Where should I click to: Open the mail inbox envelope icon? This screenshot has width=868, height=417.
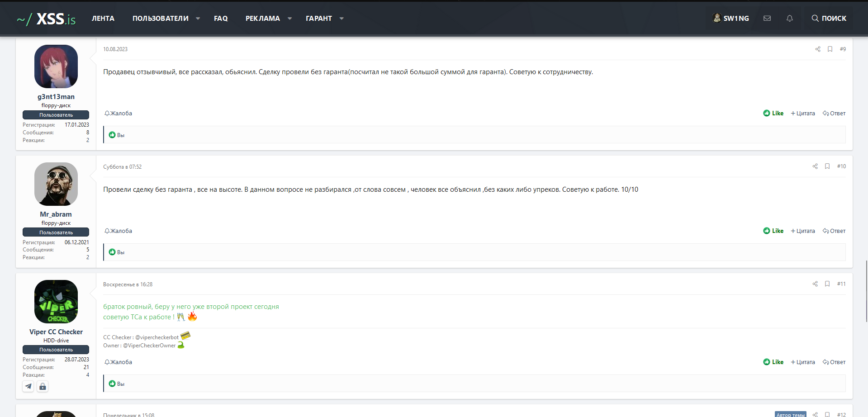[x=767, y=19]
